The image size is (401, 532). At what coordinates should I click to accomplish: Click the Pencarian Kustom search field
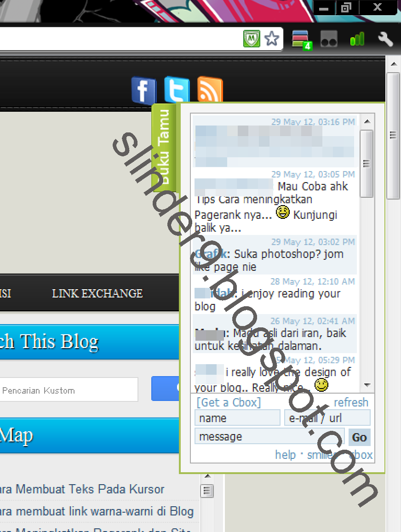(69, 389)
